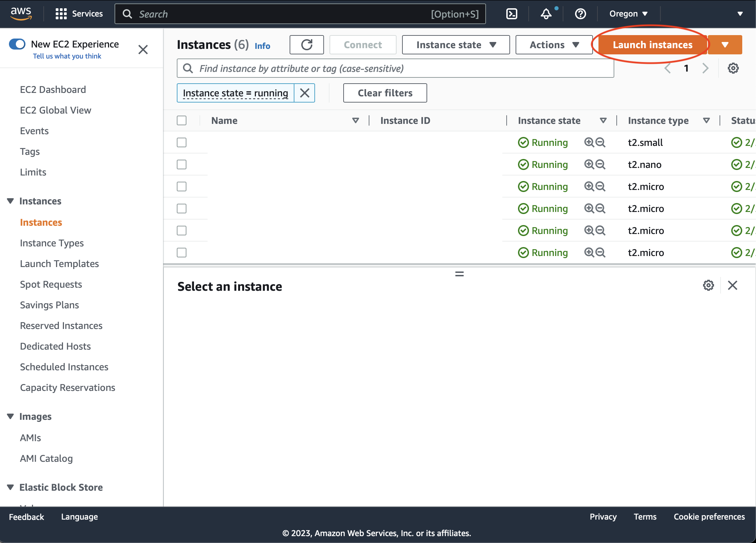Go to the previous page of instances
The image size is (756, 543).
tap(668, 68)
